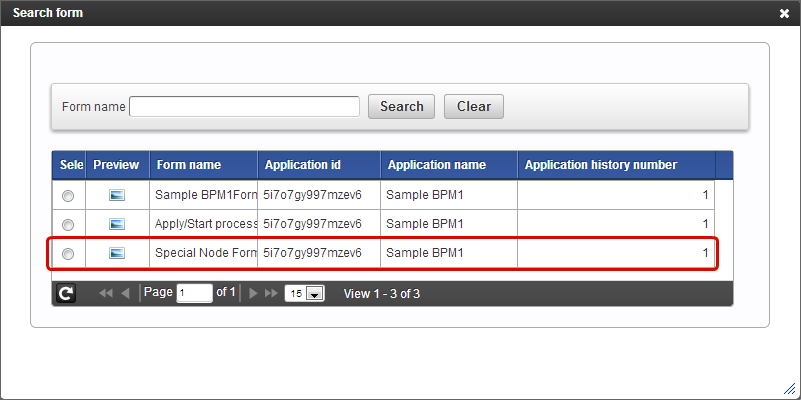
Task: Sort by Application history number header
Action: (x=617, y=165)
